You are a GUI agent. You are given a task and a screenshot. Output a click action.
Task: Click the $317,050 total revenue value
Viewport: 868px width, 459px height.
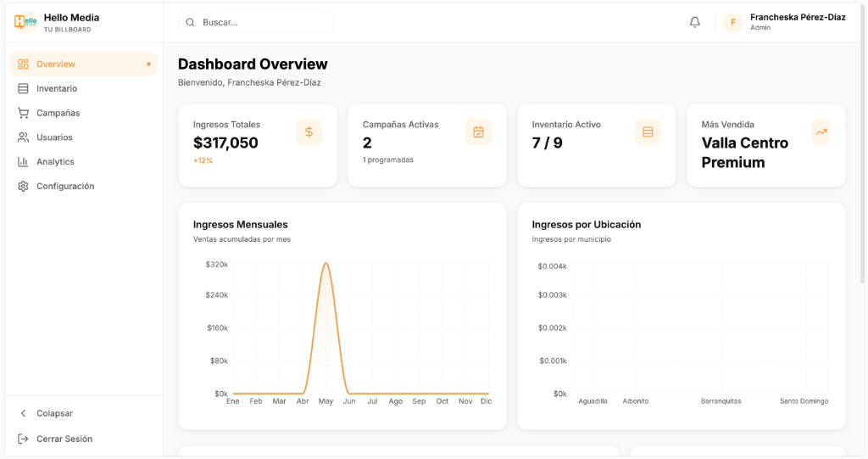(x=225, y=143)
